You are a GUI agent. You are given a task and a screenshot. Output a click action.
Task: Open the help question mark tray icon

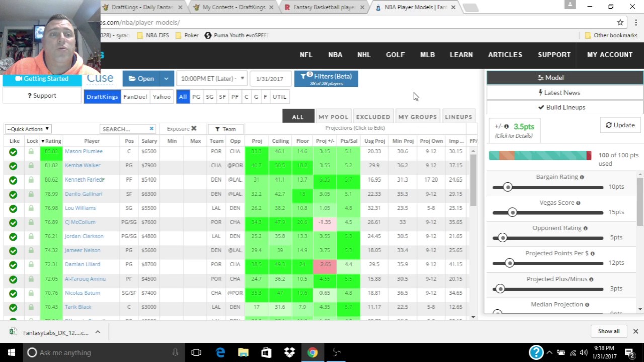(536, 352)
